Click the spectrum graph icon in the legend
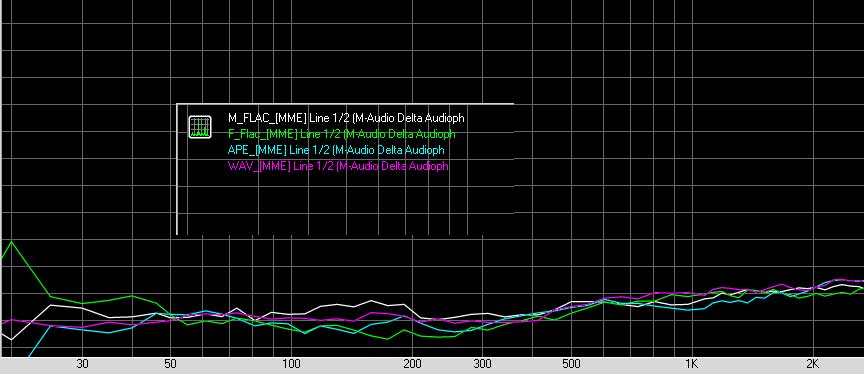The width and height of the screenshot is (864, 374). pos(199,127)
